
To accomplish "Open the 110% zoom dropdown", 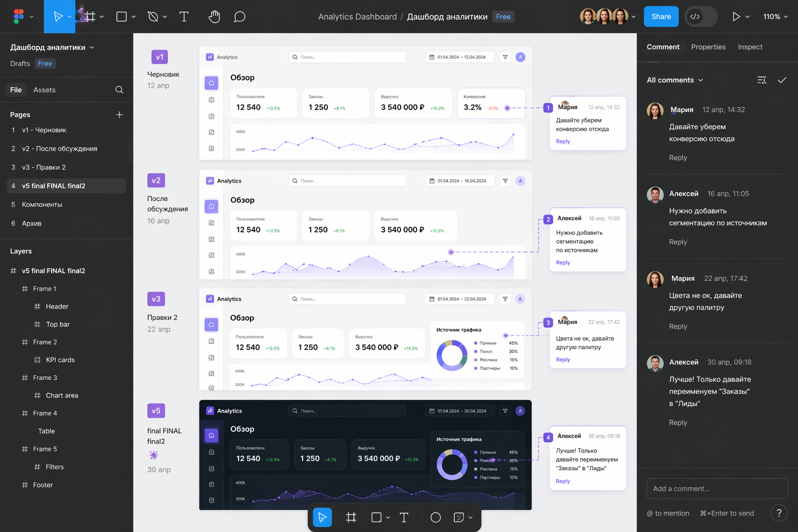I will click(x=775, y=17).
